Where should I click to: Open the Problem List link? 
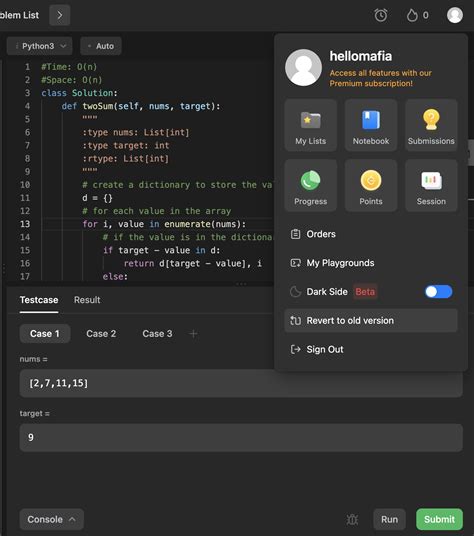click(x=19, y=15)
